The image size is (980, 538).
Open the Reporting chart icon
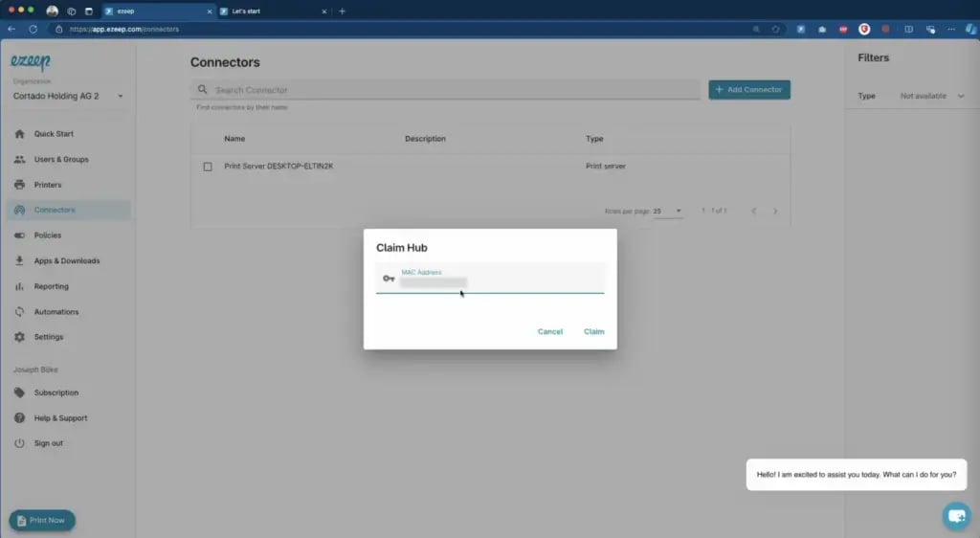click(x=19, y=286)
